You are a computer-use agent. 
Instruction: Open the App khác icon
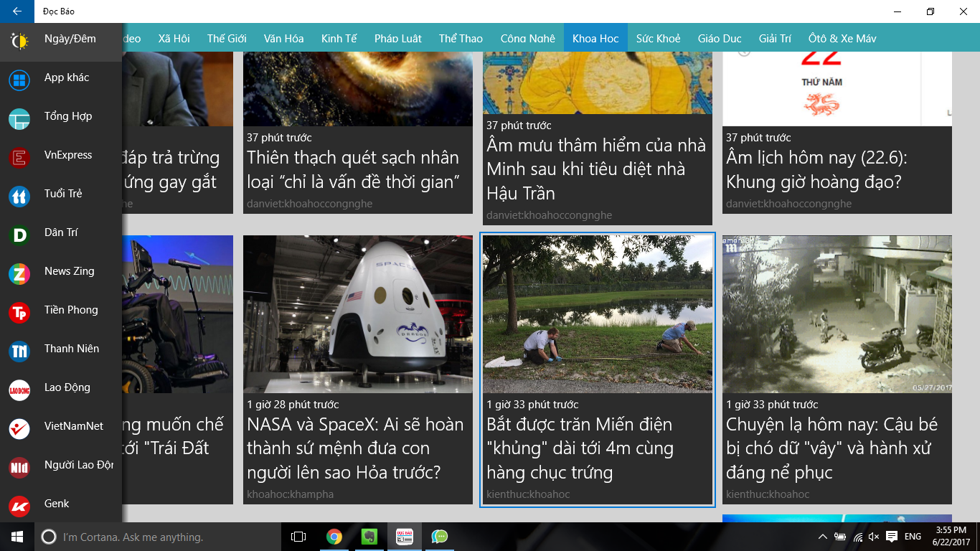coord(19,78)
